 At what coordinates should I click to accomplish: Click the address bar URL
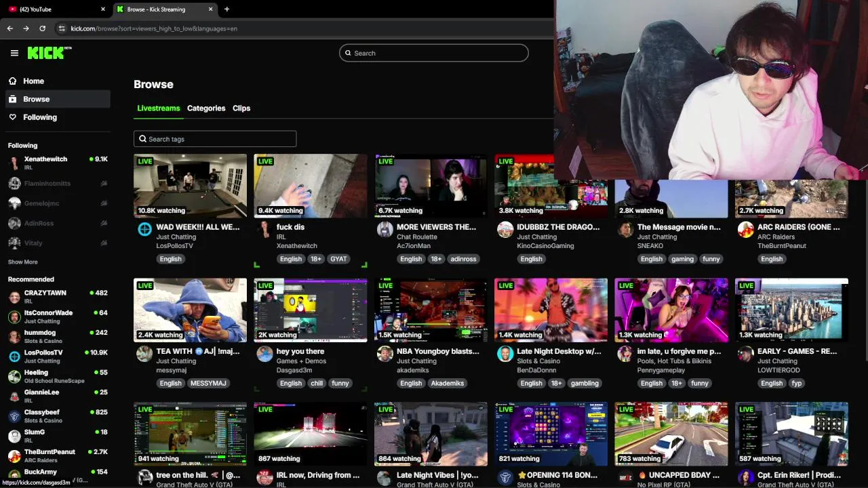154,28
